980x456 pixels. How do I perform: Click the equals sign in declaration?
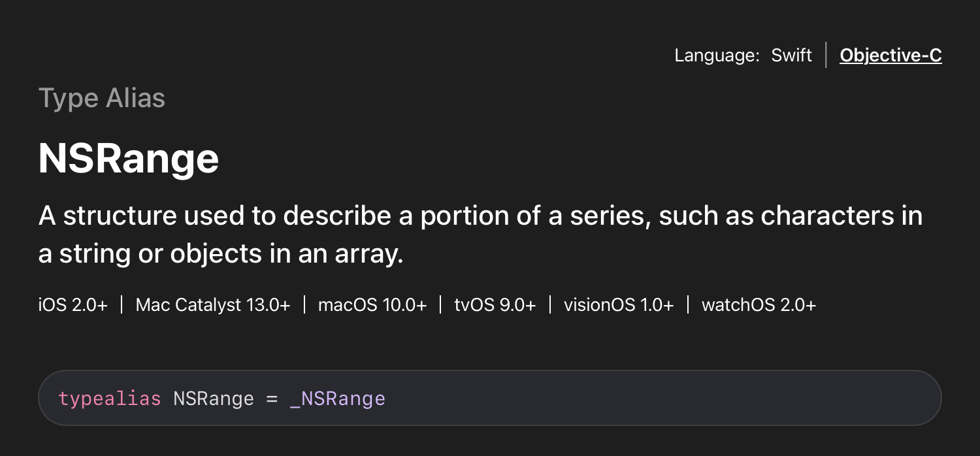coord(272,399)
